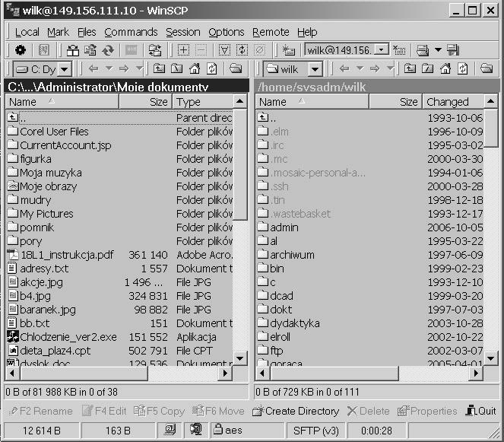Click the F5 Copy button
This screenshot has height=442, width=504.
point(159,411)
